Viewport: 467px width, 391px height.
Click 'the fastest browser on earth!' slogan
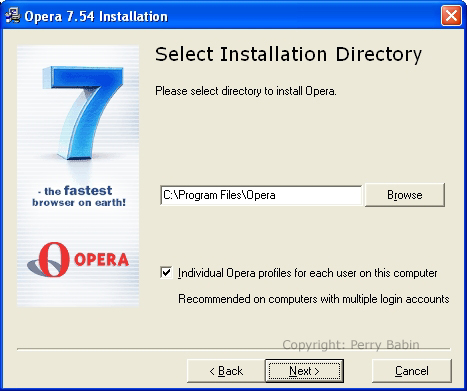79,196
